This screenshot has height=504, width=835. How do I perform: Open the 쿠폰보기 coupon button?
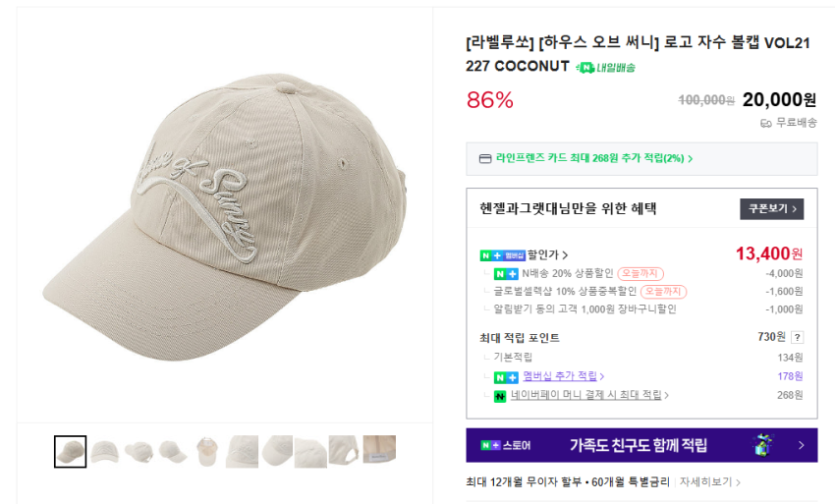coord(771,208)
